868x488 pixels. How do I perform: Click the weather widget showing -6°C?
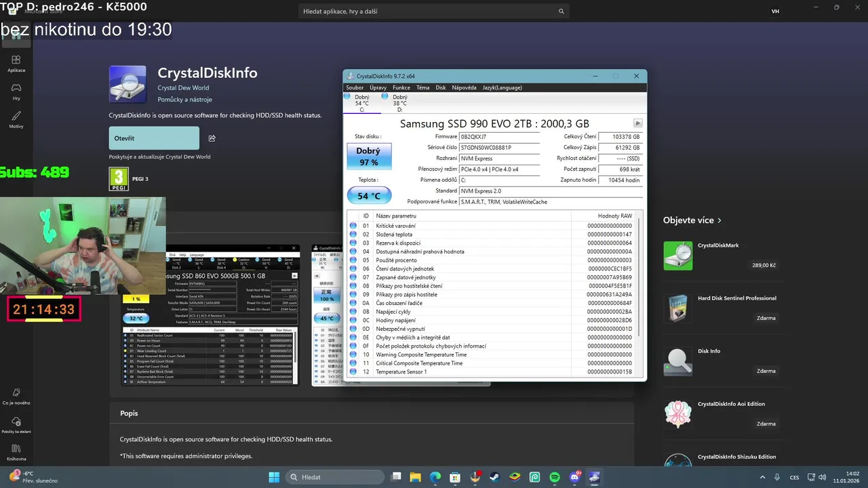click(33, 477)
